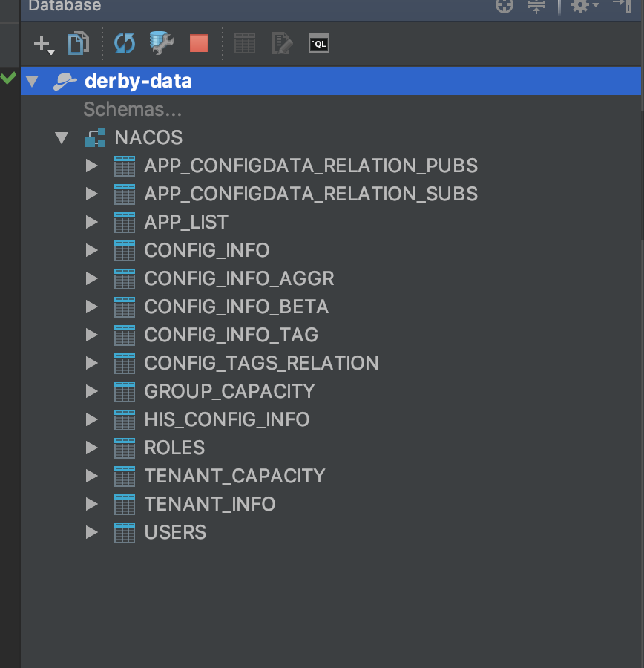Select the APP_CONFIGDATA_RELATION_SUBS table name
Viewport: 644px width, 668px height.
click(311, 194)
